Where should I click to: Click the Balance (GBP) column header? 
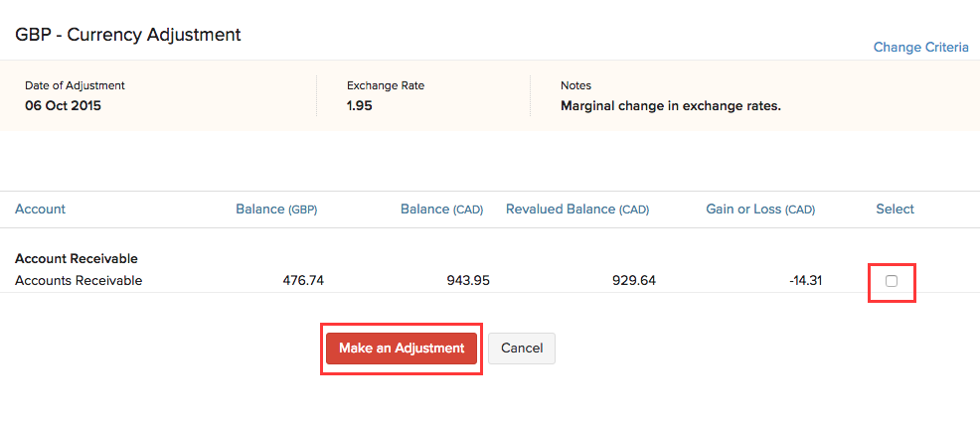(x=276, y=210)
